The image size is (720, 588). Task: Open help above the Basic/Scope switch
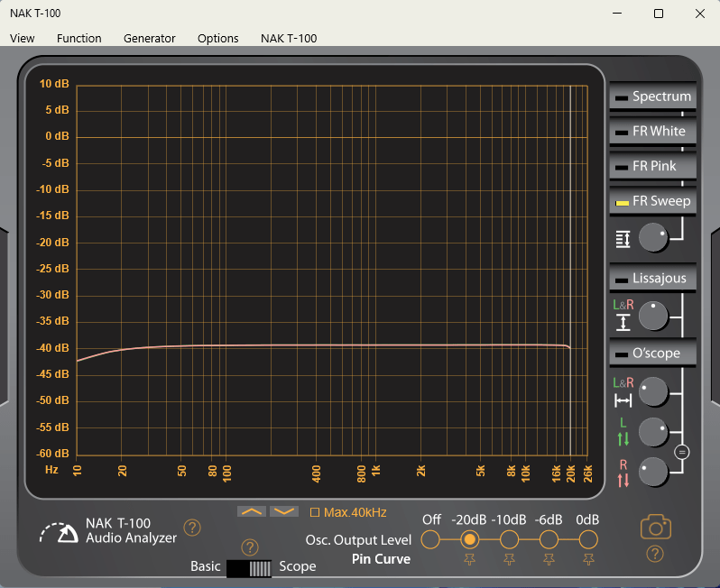tap(250, 547)
